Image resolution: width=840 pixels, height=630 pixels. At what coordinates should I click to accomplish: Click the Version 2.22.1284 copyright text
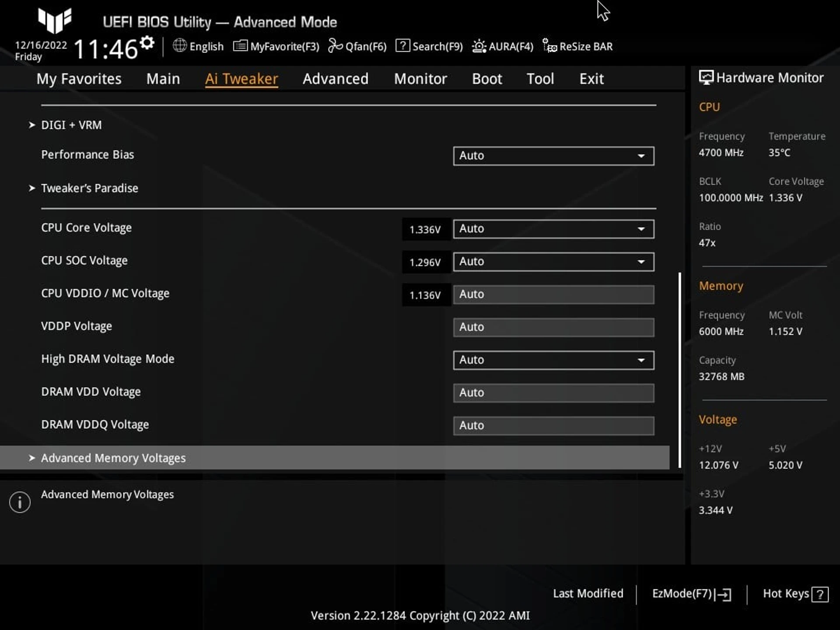(x=420, y=616)
